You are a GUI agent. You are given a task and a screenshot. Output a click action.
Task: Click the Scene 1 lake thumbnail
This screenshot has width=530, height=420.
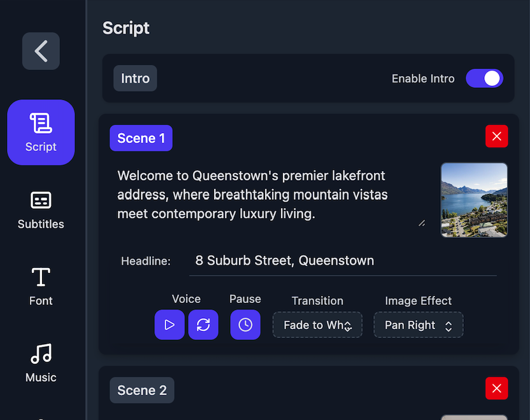[474, 200]
